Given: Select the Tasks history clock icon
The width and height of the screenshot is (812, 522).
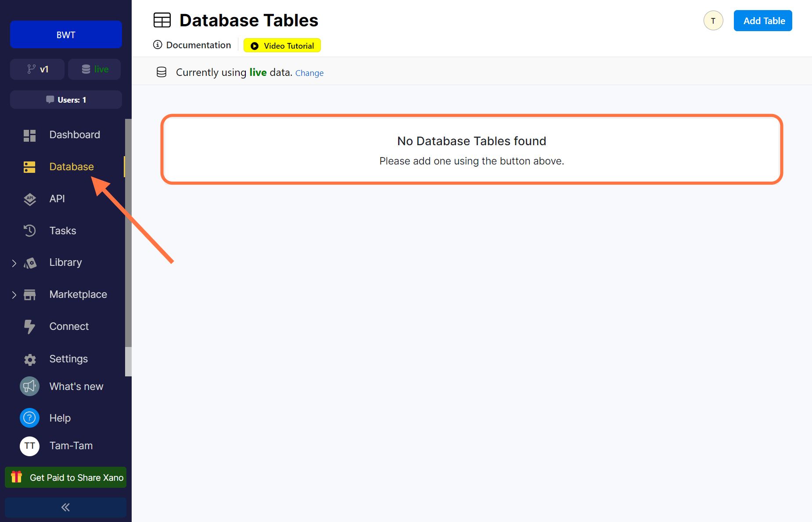Looking at the screenshot, I should tap(29, 231).
